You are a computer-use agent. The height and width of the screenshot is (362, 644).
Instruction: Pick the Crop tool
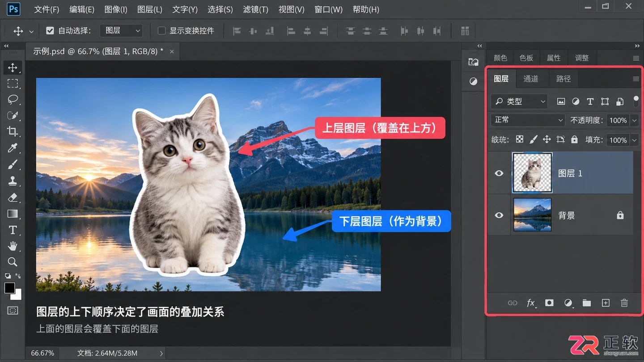13,131
